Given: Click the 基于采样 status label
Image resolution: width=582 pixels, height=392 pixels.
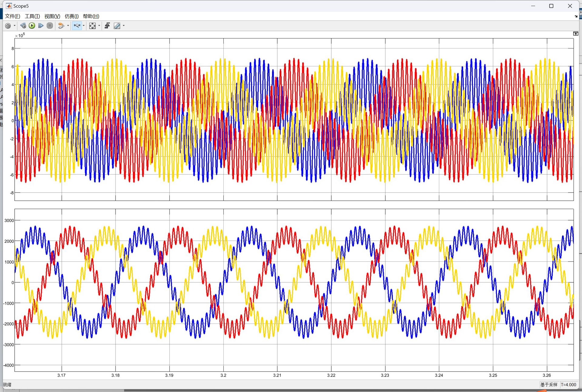Looking at the screenshot, I should tap(549, 384).
